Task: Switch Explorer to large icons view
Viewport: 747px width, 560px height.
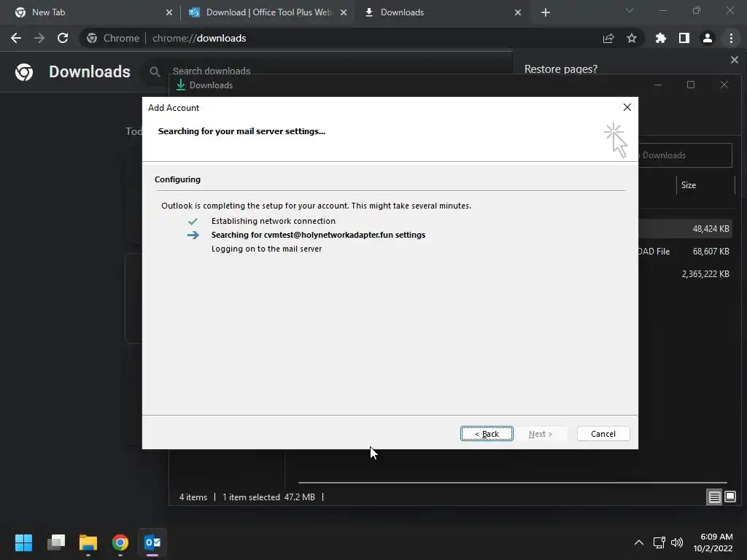Action: [x=729, y=497]
